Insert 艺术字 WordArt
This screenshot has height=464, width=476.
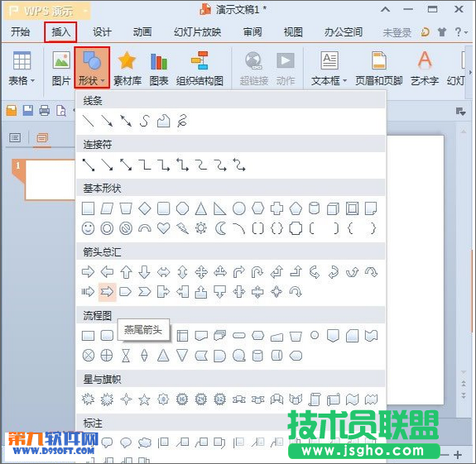[425, 69]
